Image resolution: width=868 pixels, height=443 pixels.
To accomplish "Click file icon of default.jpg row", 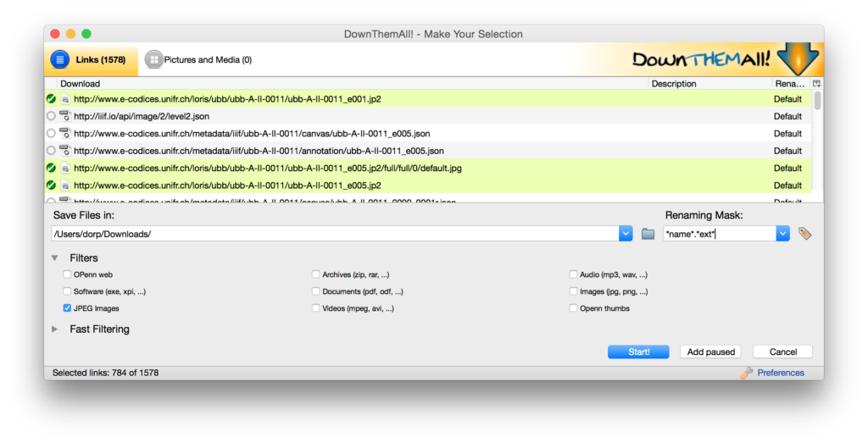I will coord(64,168).
